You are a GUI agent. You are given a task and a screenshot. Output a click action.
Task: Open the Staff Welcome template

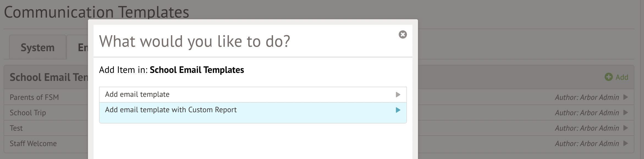[33, 143]
